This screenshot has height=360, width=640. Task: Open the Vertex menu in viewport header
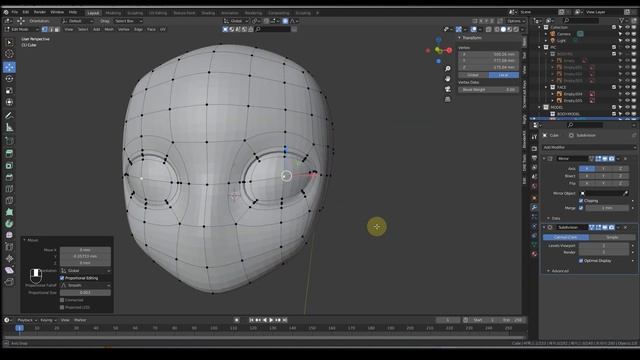point(124,29)
